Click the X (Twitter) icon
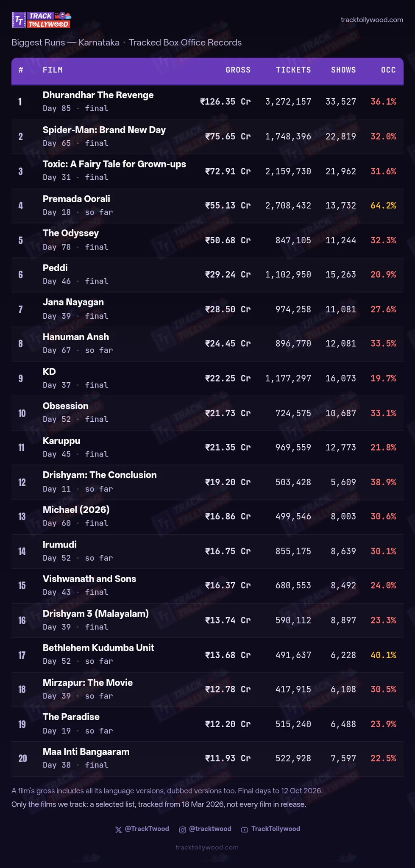 tap(118, 829)
